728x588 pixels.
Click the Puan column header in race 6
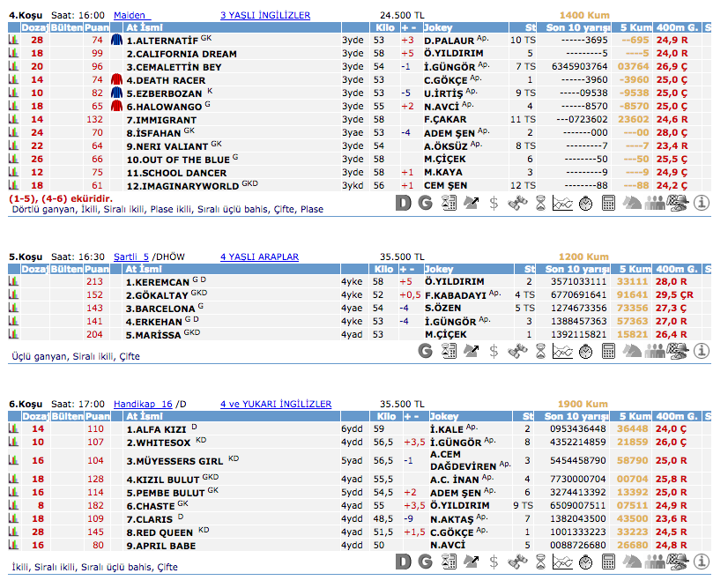97,416
